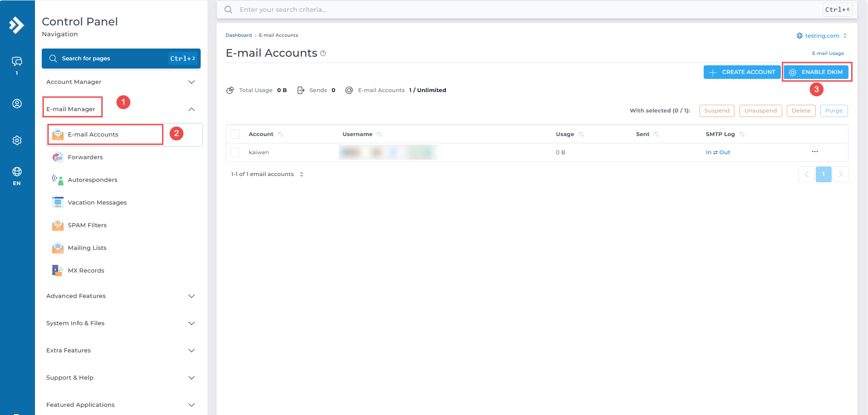
Task: Select SPAM Filters from navigation menu
Action: 87,225
